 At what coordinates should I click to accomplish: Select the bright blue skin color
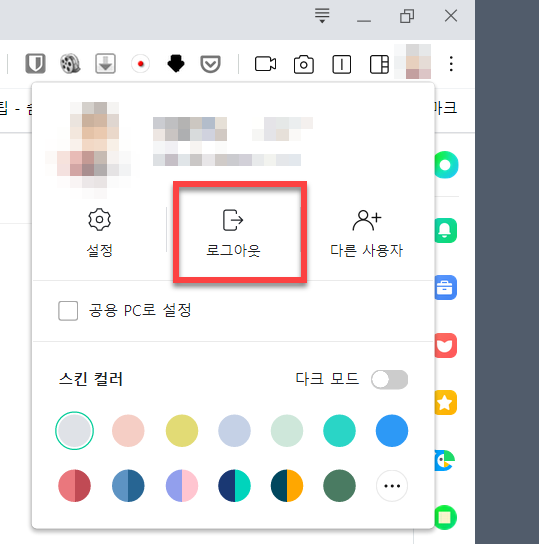392,431
